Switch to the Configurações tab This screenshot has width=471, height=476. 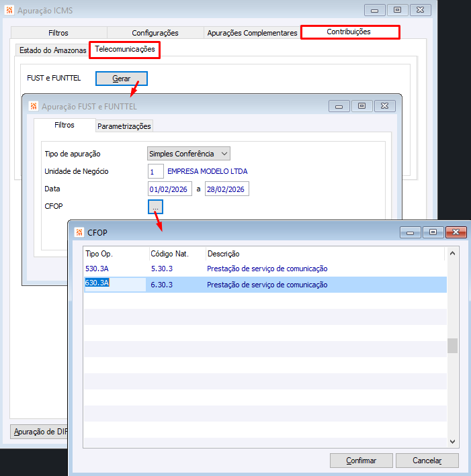pos(155,33)
